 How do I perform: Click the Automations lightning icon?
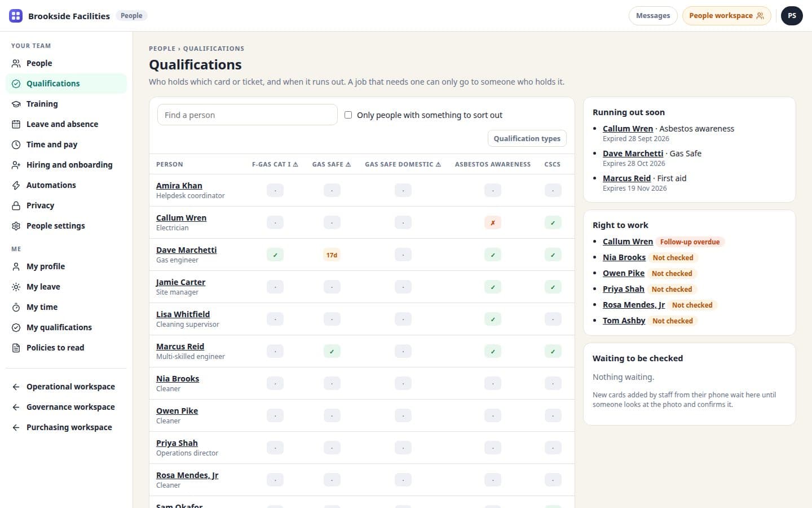pos(16,185)
